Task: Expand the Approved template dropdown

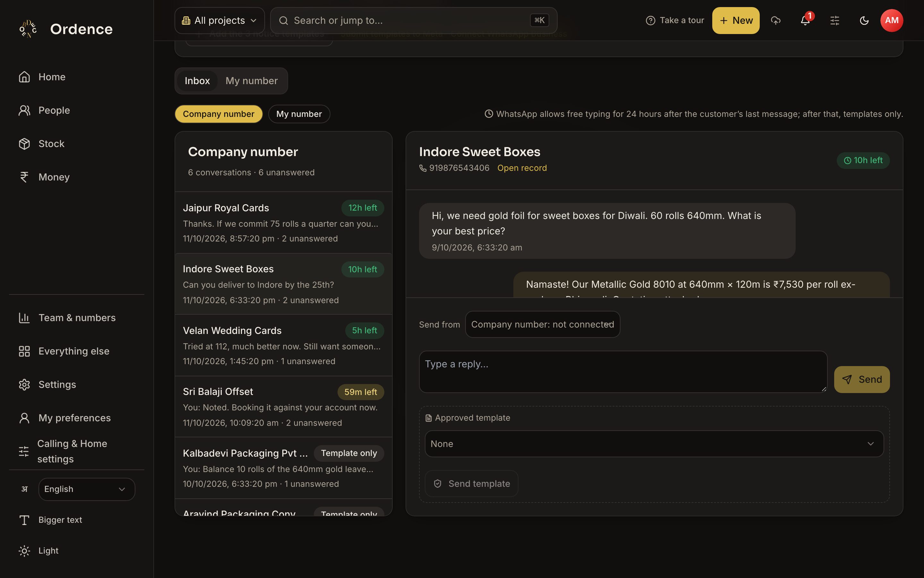Action: [x=654, y=444]
